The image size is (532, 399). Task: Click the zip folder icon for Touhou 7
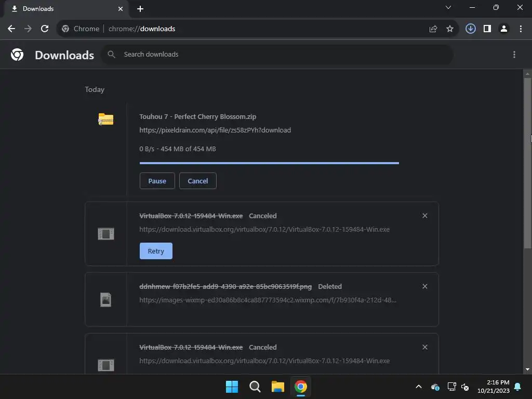click(x=106, y=119)
